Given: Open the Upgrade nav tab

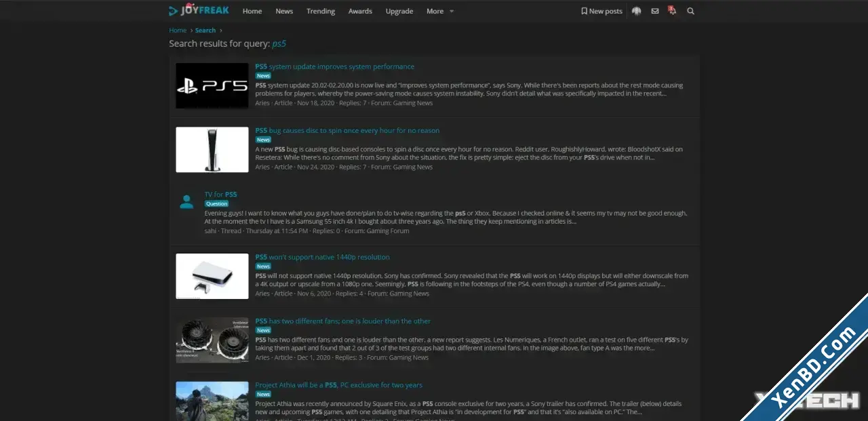Looking at the screenshot, I should coord(399,11).
